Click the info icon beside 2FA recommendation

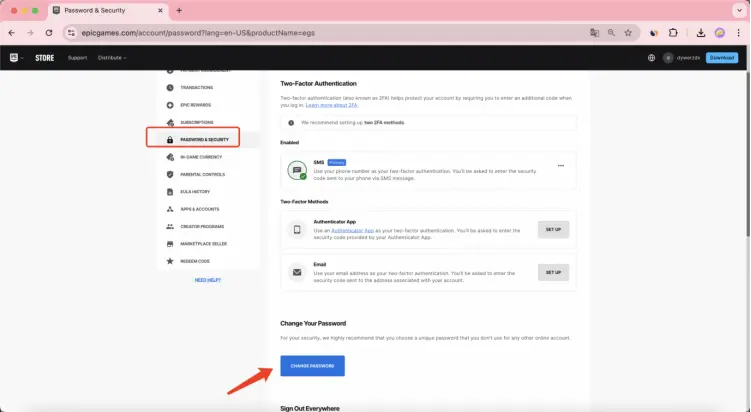point(291,123)
